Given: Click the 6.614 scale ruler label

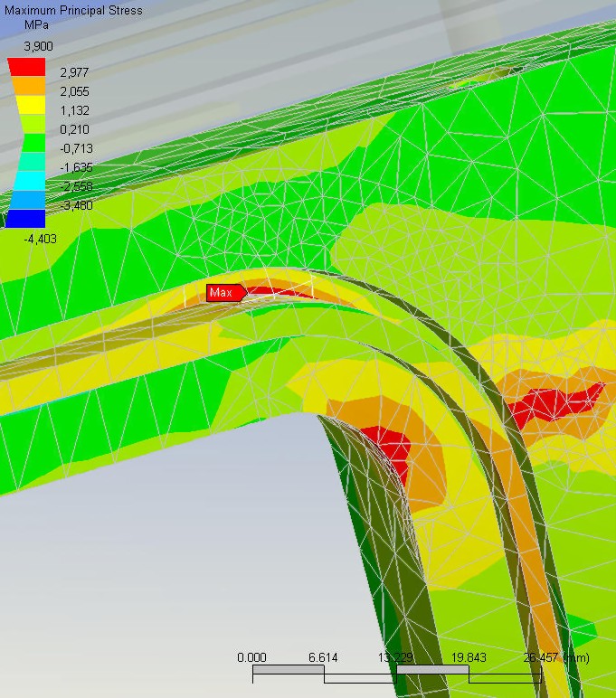Looking at the screenshot, I should point(323,657).
